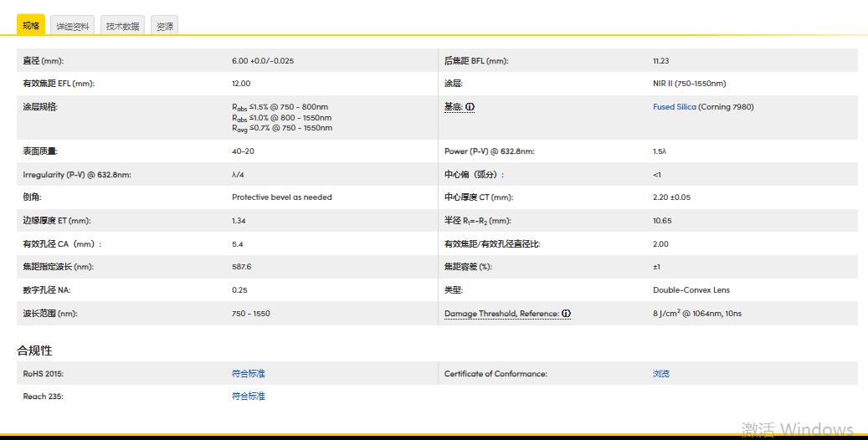Click the 8 J/cm² damage threshold value
The height and width of the screenshot is (440, 868).
[696, 314]
